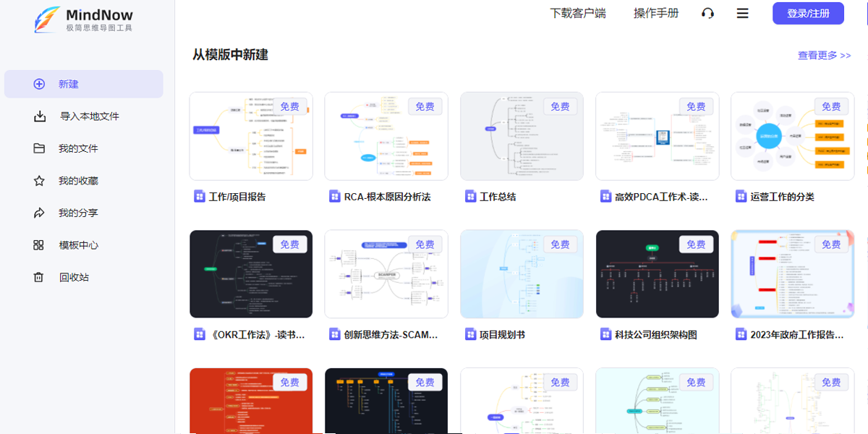Viewport: 868px width, 434px height.
Task: Open 操作手册 from the top bar
Action: coord(655,13)
